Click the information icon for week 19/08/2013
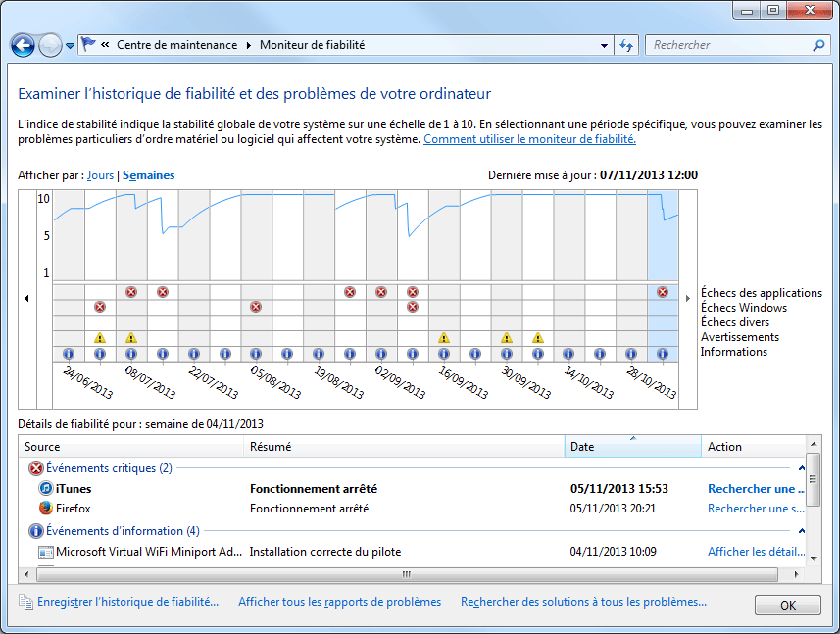The width and height of the screenshot is (840, 634). 319,354
